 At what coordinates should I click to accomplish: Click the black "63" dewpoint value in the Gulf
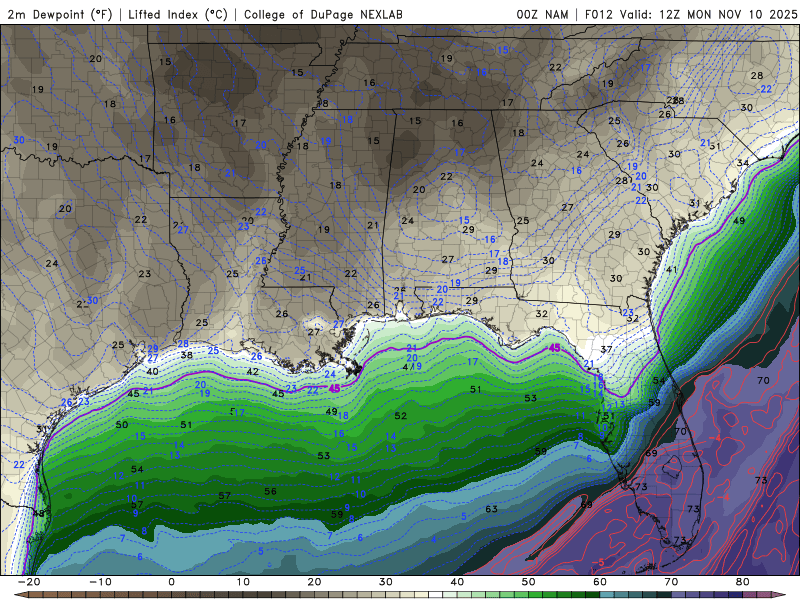pyautogui.click(x=491, y=509)
